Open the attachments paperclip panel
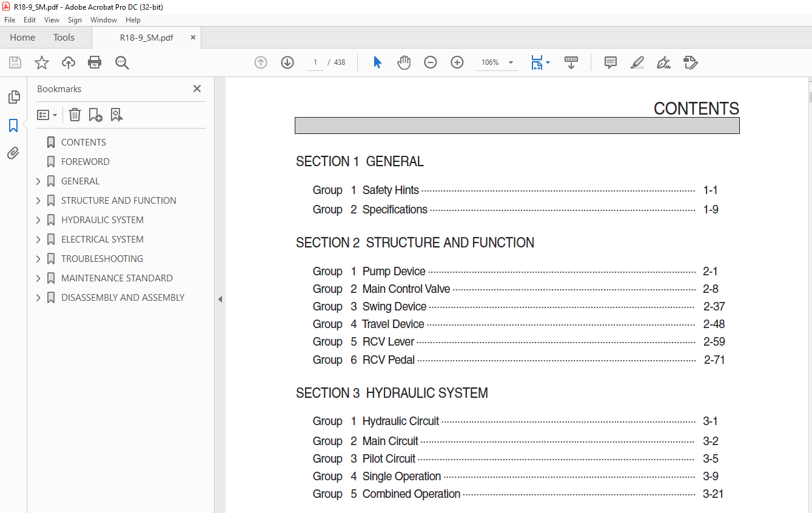 13,153
